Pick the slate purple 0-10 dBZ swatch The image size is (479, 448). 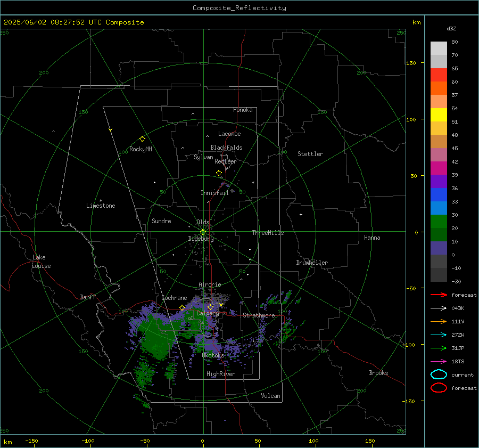(x=439, y=248)
